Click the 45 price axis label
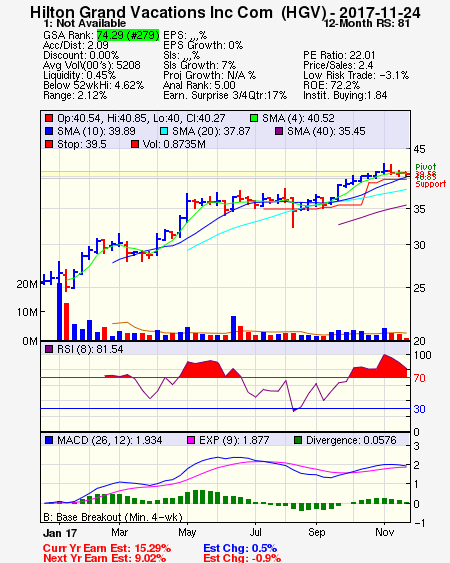This screenshot has height=563, width=450. click(419, 149)
